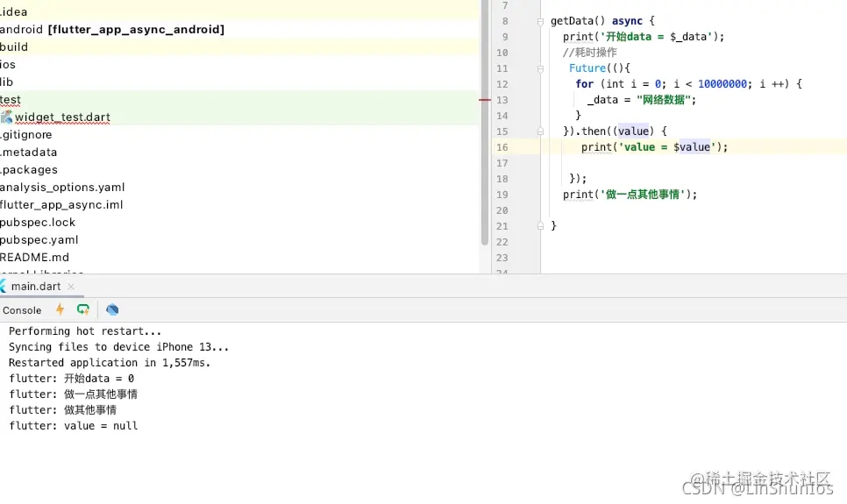Click the project tree vertical scrollbar
Image resolution: width=847 pixels, height=504 pixels.
coord(485,124)
